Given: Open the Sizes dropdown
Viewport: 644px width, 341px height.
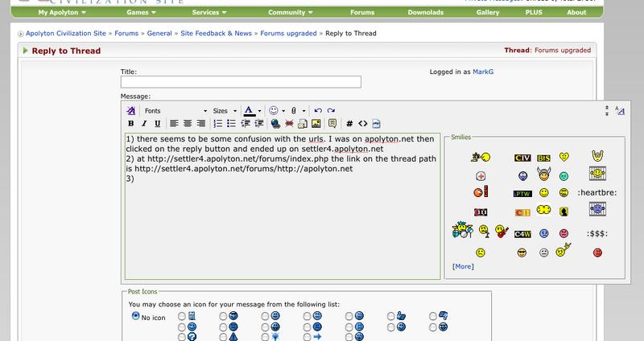Looking at the screenshot, I should (225, 110).
